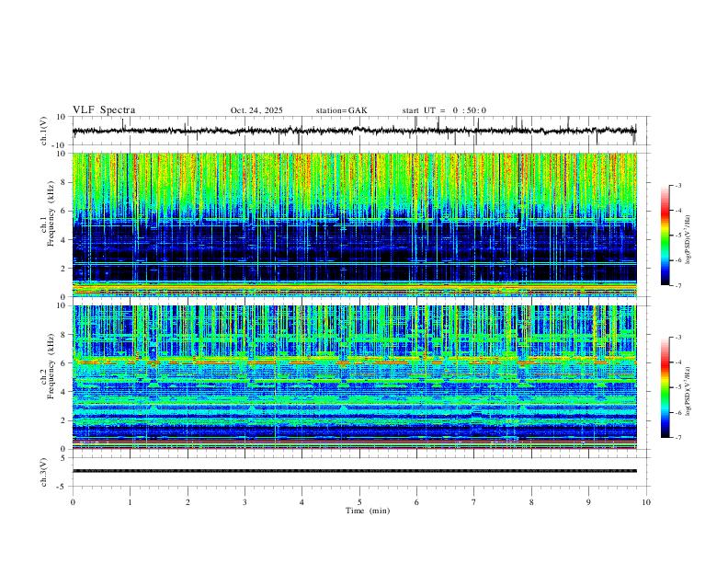Viewport: 728px width, 563px height.
Task: Click the "8" kHz tick on ch.1 axis
Action: (63, 182)
